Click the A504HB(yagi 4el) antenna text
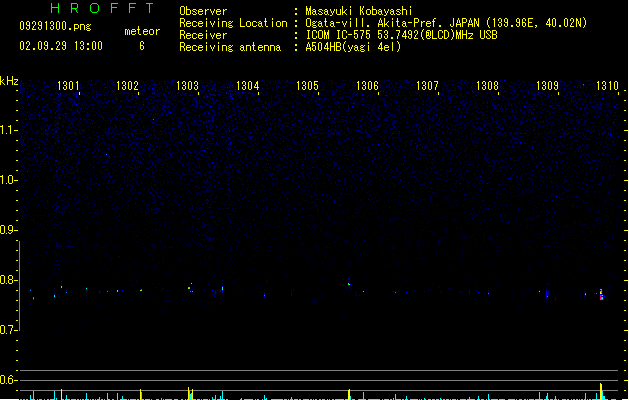Screen dimensions: 629x400 point(353,47)
